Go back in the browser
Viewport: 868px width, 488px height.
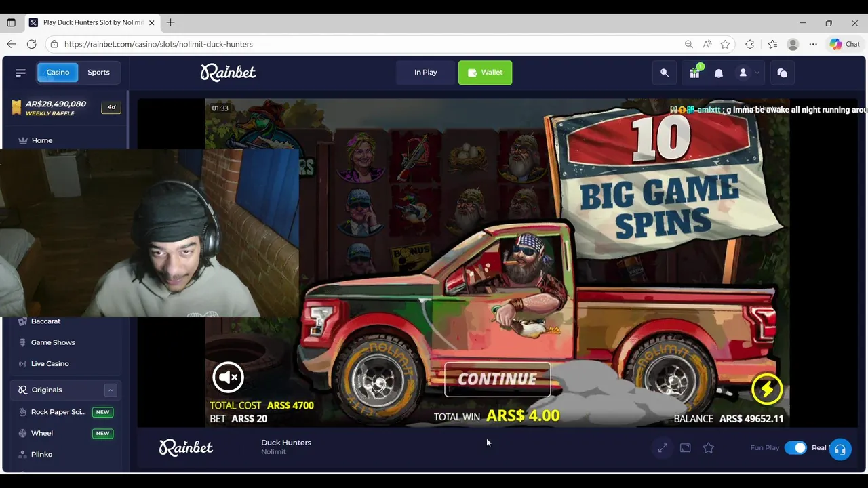pyautogui.click(x=12, y=44)
